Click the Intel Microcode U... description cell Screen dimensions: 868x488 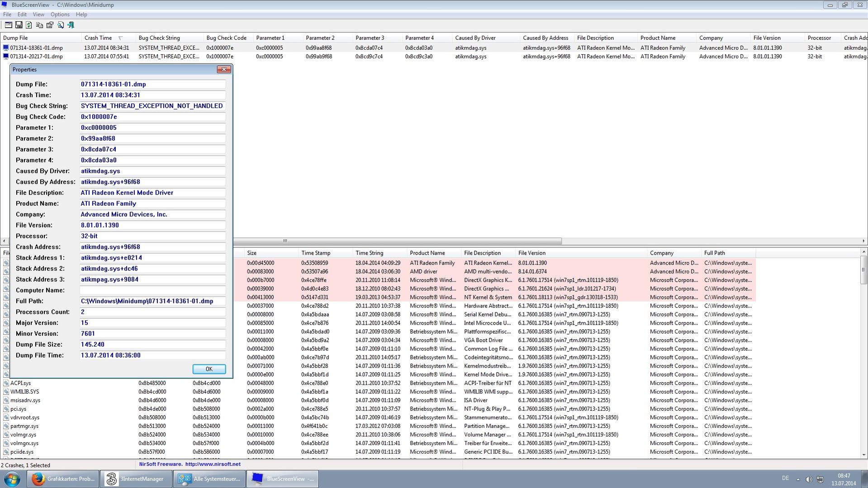tap(488, 323)
